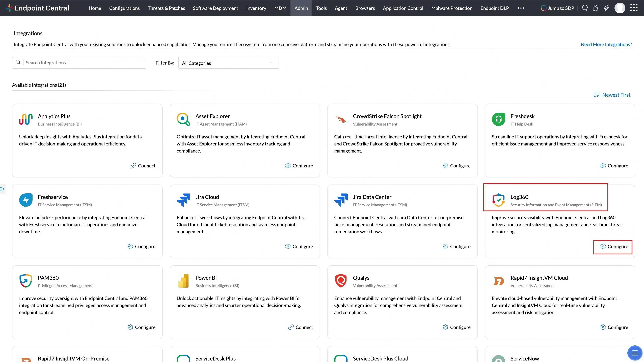Click the ServiceDesk Plus Cloud card title
This screenshot has width=644, height=362.
381,358
